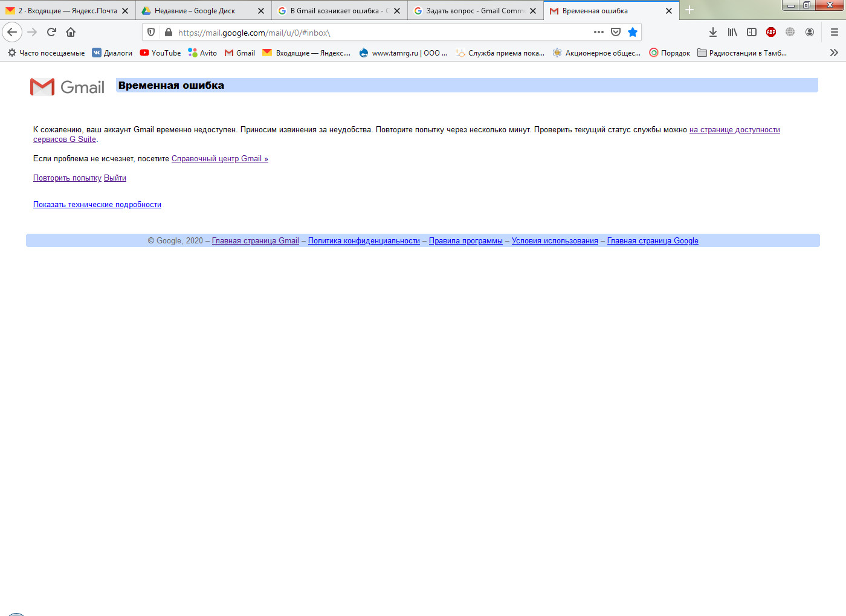846x616 pixels.
Task: Close the 'Задать вопрос' tab
Action: pos(533,11)
